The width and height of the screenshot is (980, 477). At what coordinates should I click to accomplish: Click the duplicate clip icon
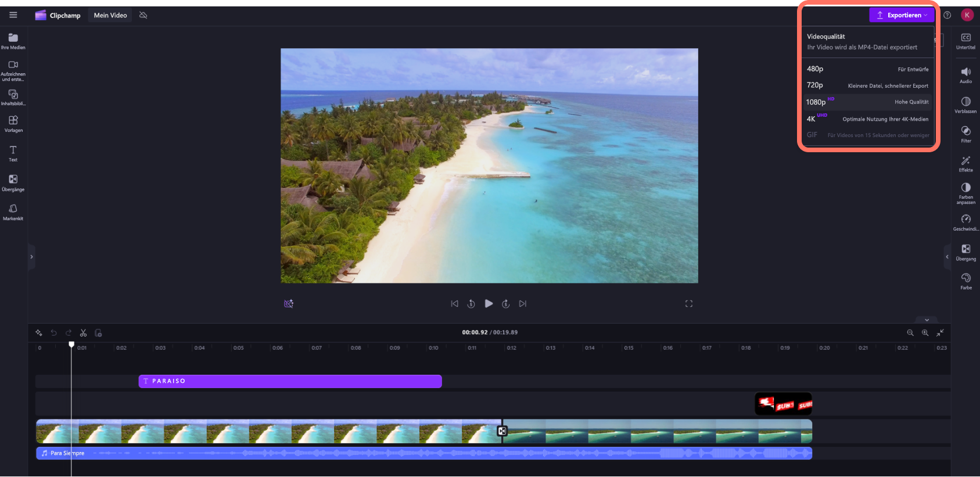coord(98,333)
